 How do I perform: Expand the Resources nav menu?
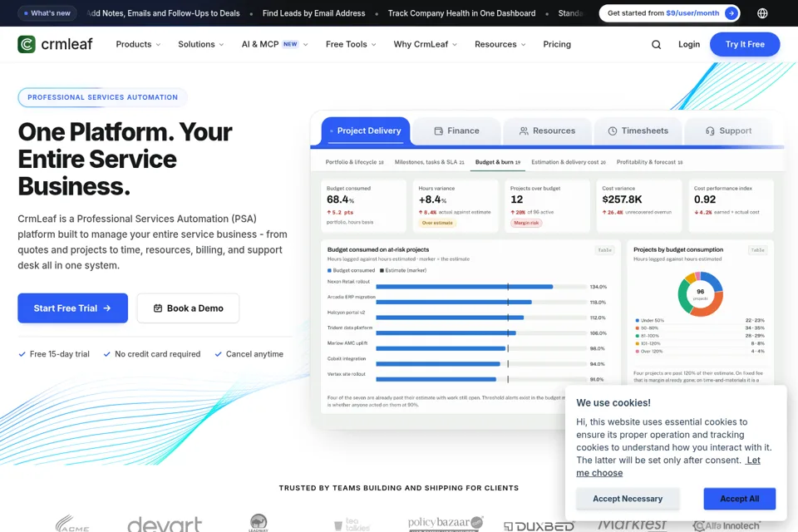click(x=500, y=44)
